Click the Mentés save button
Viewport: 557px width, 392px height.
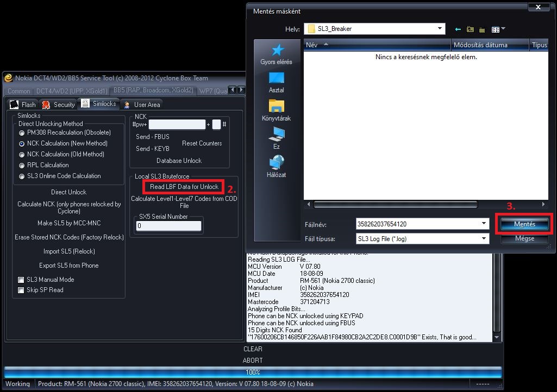pyautogui.click(x=524, y=224)
